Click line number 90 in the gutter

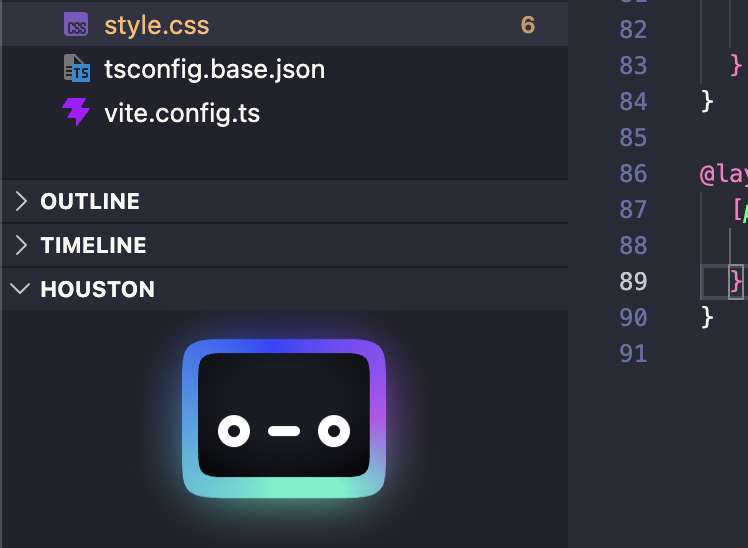pyautogui.click(x=633, y=318)
